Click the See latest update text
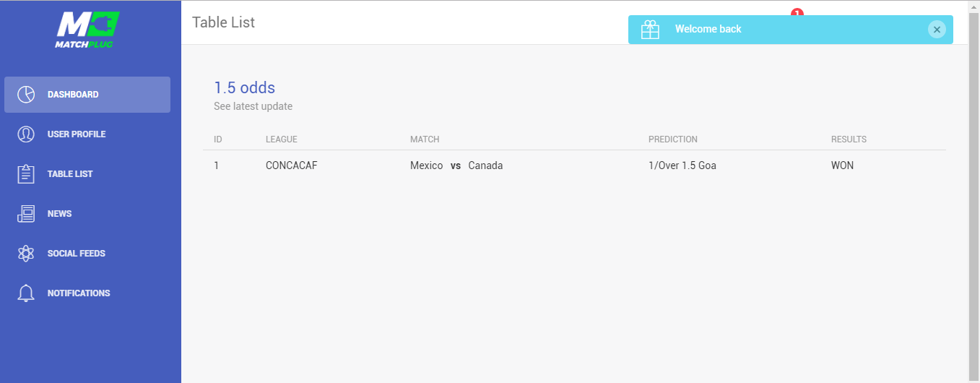The height and width of the screenshot is (383, 980). (x=253, y=106)
